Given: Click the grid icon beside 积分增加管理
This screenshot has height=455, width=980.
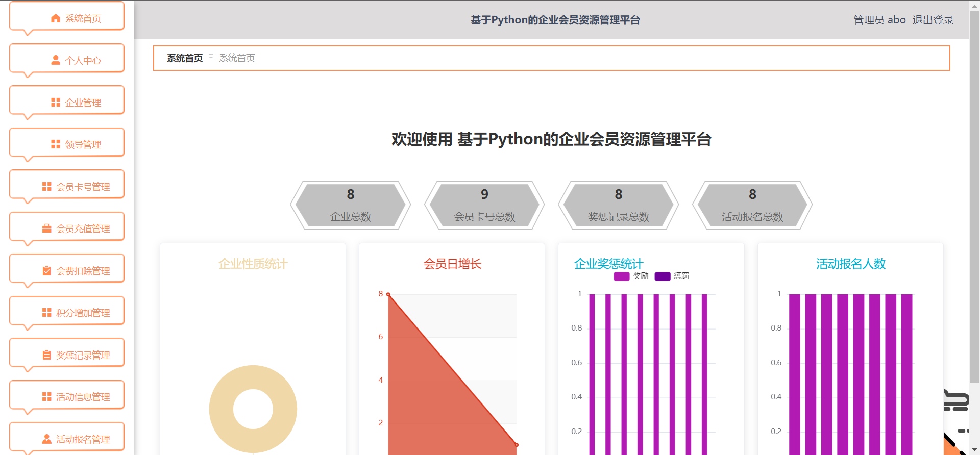Looking at the screenshot, I should [x=47, y=313].
